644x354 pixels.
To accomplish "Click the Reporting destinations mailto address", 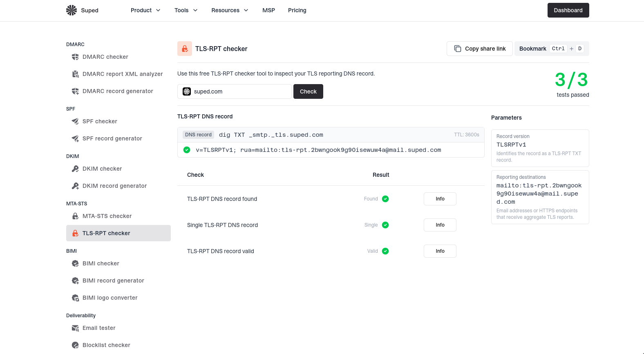I will pos(539,194).
